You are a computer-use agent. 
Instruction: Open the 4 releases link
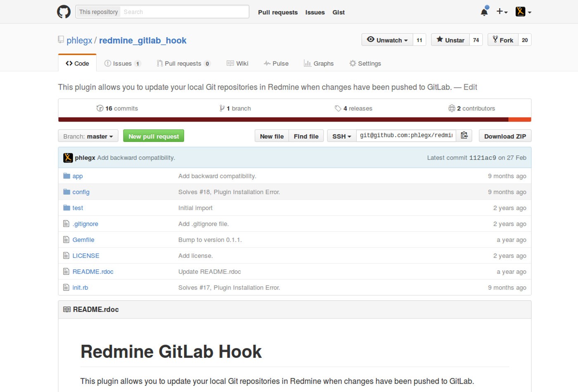point(353,108)
